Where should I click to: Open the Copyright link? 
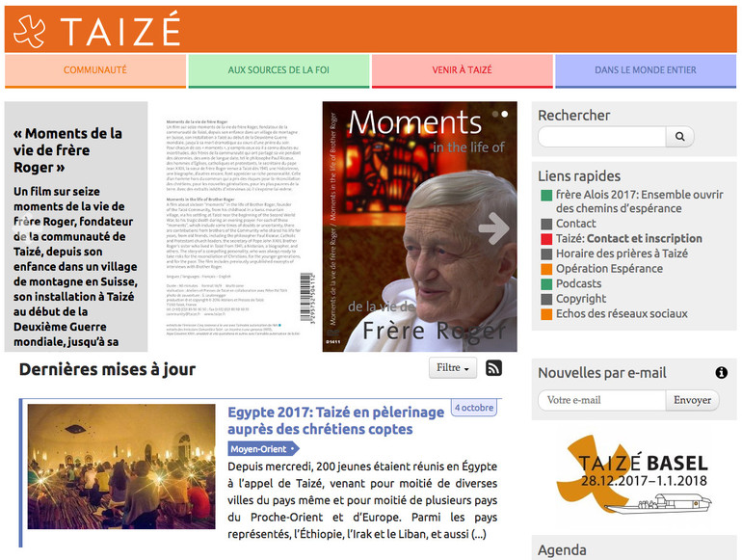[x=581, y=299]
